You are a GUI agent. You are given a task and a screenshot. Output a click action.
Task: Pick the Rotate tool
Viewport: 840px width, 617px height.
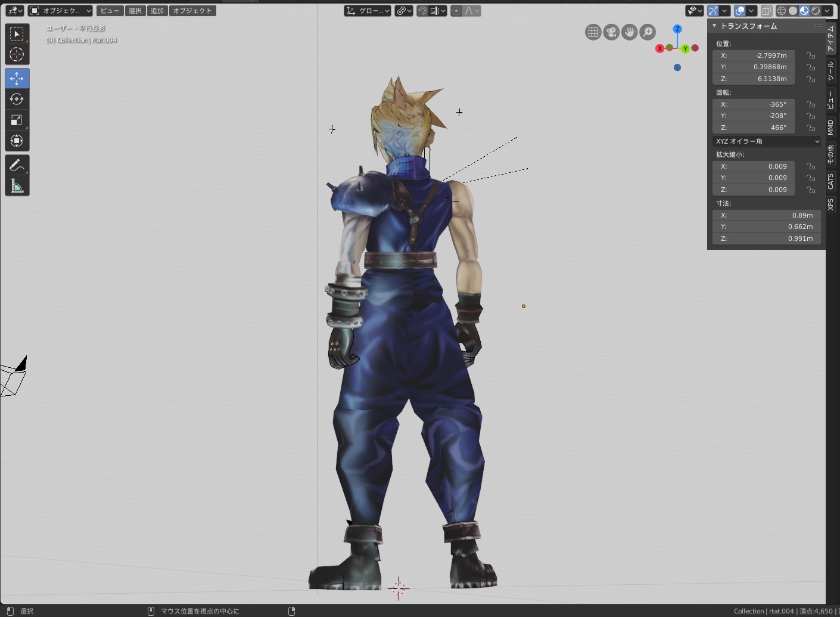(17, 99)
